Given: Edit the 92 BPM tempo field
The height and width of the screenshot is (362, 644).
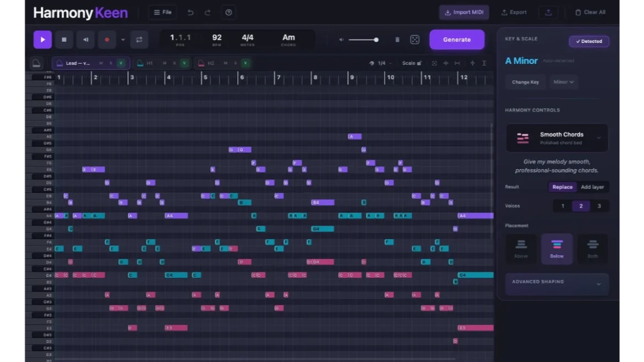Looking at the screenshot, I should [217, 40].
